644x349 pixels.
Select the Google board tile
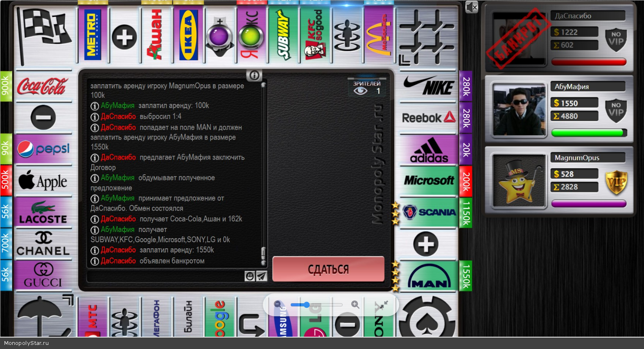[x=220, y=317]
